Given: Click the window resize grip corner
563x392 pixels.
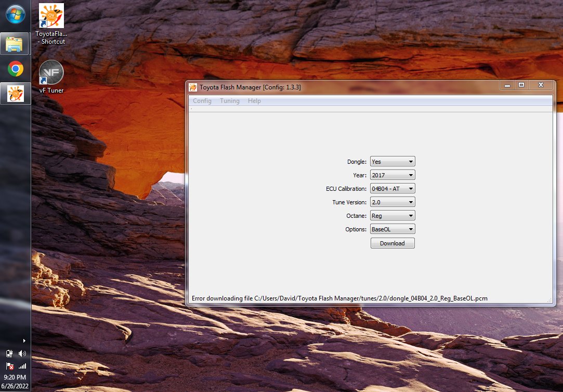Looking at the screenshot, I should [549, 300].
